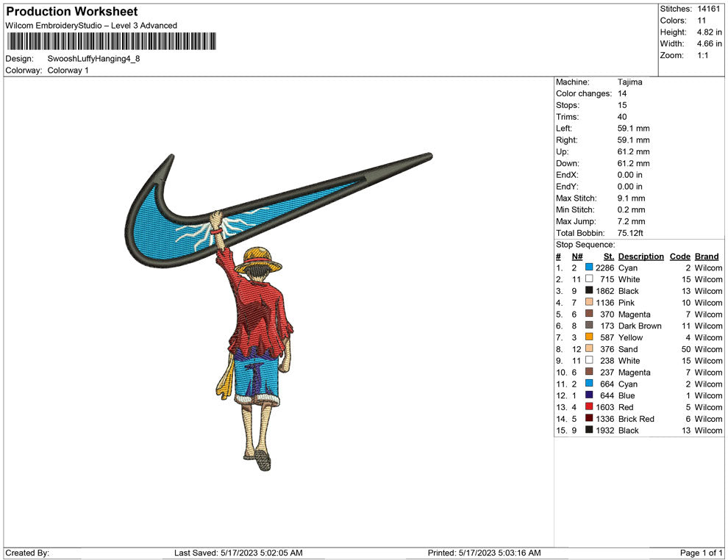Select the Blue swatch in stop 12
Viewport: 728px width, 560px height.
(589, 395)
